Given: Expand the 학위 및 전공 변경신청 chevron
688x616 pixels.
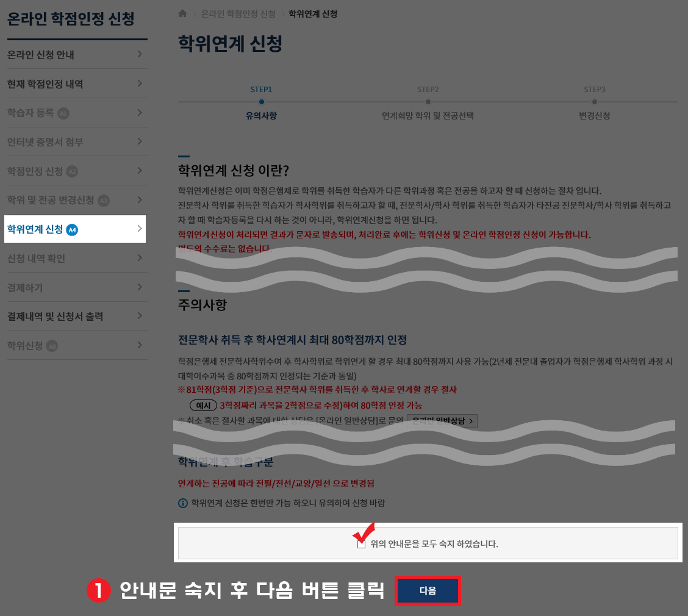Looking at the screenshot, I should point(140,200).
